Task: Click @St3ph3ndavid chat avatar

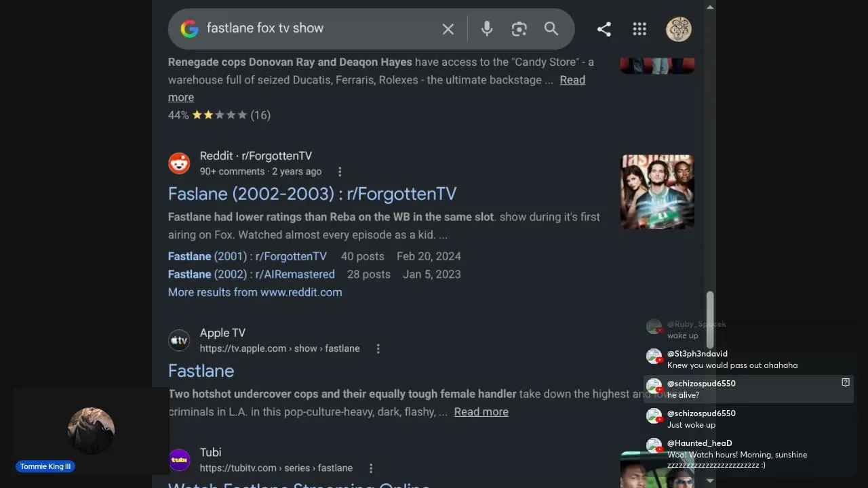Action: [654, 357]
